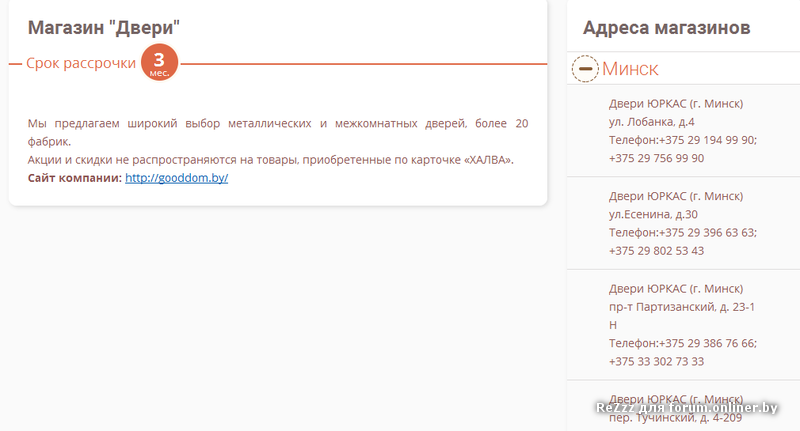
Task: Click phone number +375 29 194 99 90
Action: [x=708, y=140]
